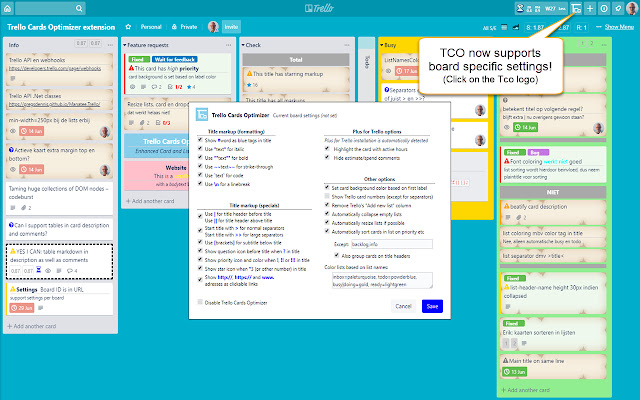Image resolution: width=640 pixels, height=400 pixels.
Task: Star the Trello Cards Optimizer extension board
Action: [128, 27]
